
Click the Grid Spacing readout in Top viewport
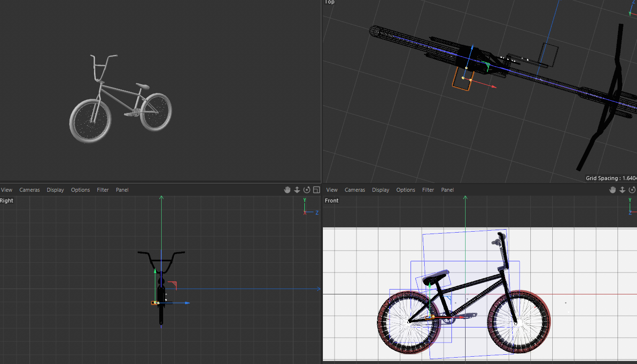(x=611, y=178)
